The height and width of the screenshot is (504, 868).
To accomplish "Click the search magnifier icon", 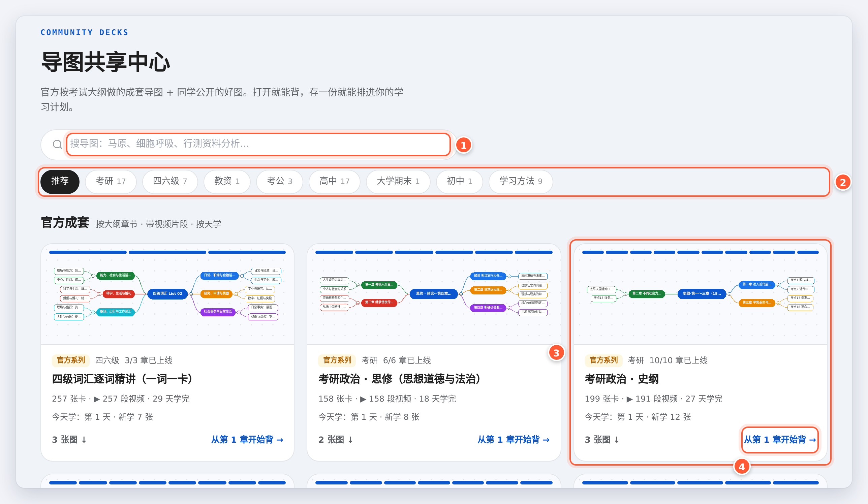I will 57,144.
